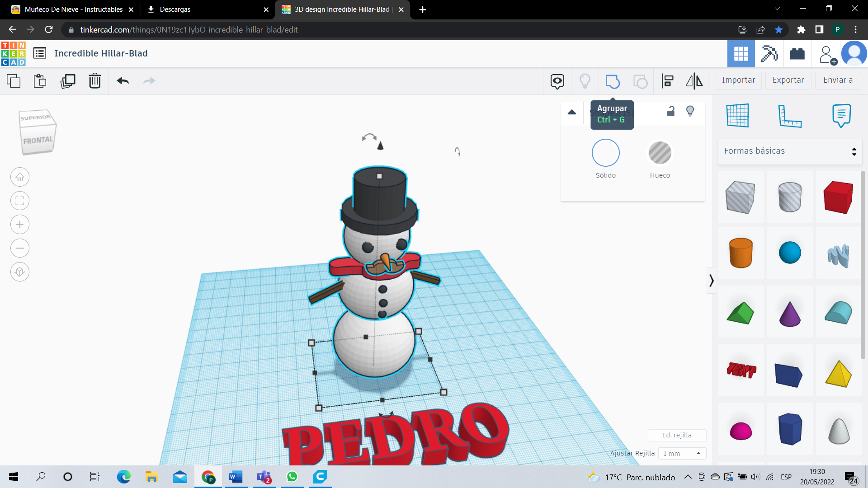Toggle selected shape visibility lightbulb in inspector
Screen dimensions: 868x488
pyautogui.click(x=690, y=111)
